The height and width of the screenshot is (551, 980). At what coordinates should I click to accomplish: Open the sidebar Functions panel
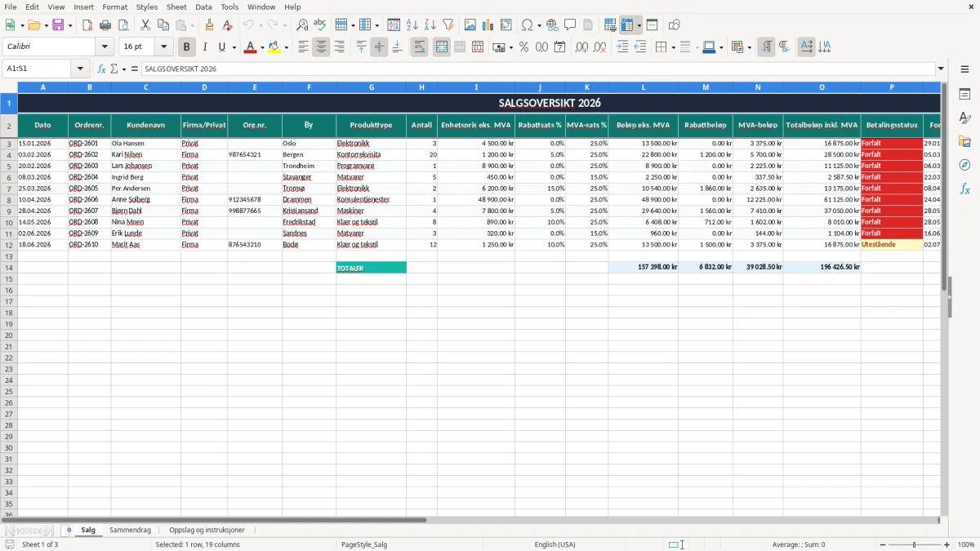point(964,189)
